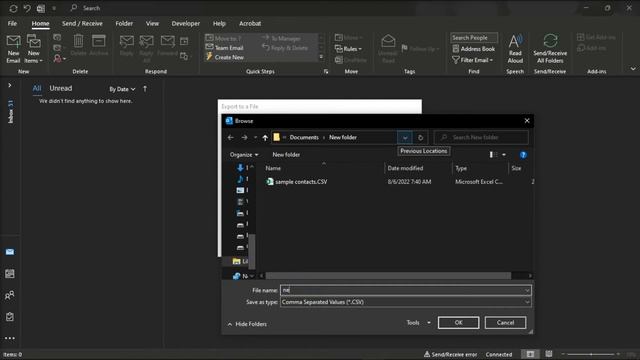The image size is (640, 360).
Task: Click the Send/Receive refresh icon in title bar
Action: 13,8
